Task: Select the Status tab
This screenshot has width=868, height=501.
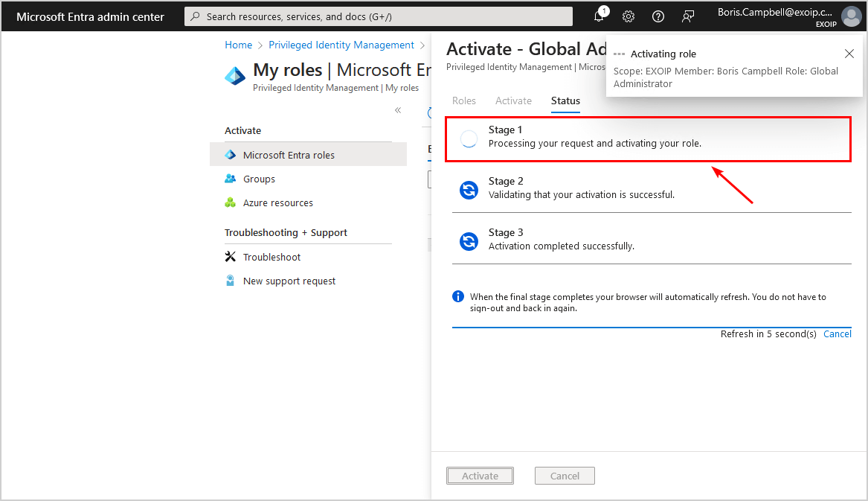Action: pyautogui.click(x=565, y=100)
